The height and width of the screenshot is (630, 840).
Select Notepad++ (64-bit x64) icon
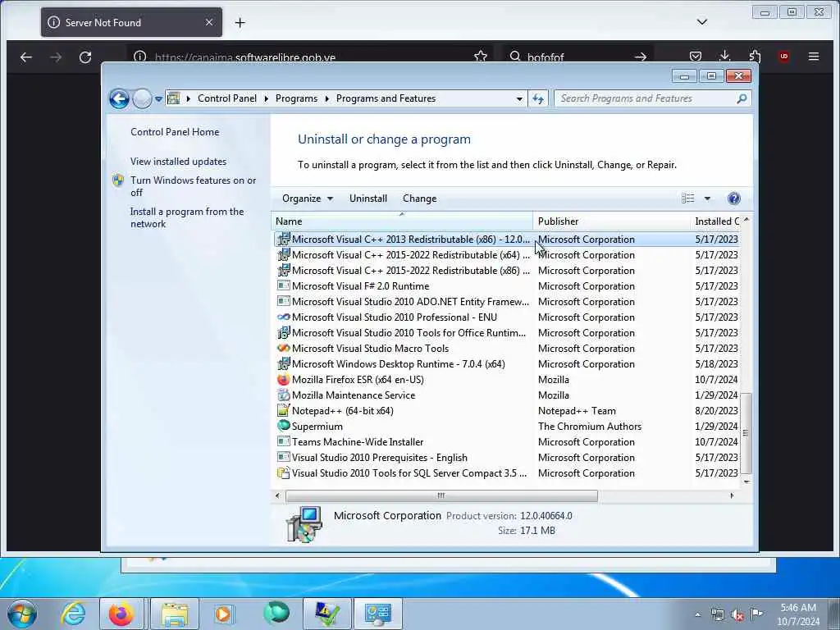tap(283, 410)
